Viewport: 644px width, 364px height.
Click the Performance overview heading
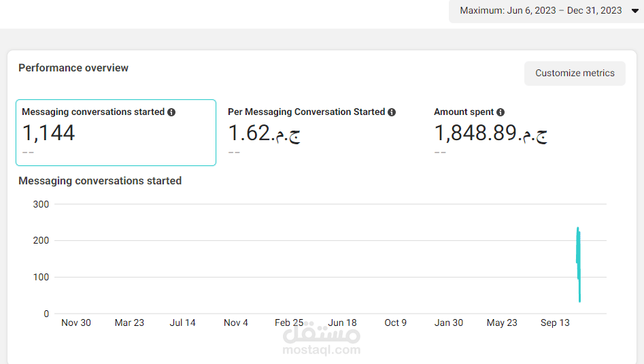coord(73,68)
